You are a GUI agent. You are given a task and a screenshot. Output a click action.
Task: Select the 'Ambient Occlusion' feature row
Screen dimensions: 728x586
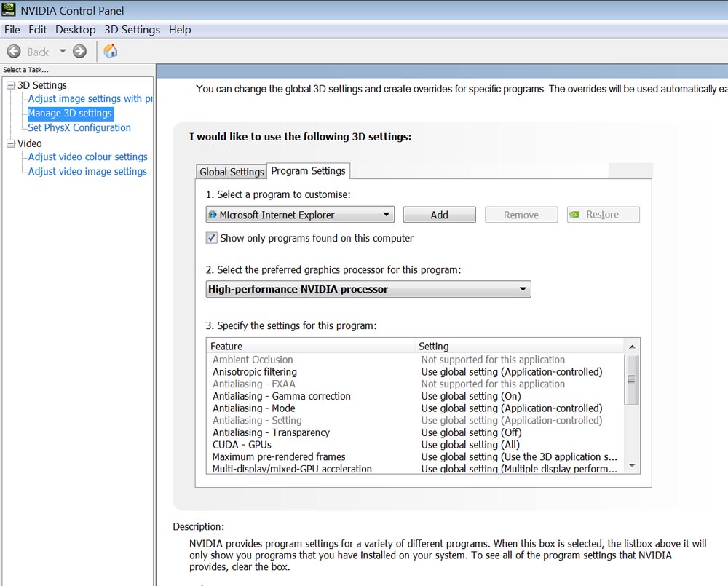(x=415, y=360)
